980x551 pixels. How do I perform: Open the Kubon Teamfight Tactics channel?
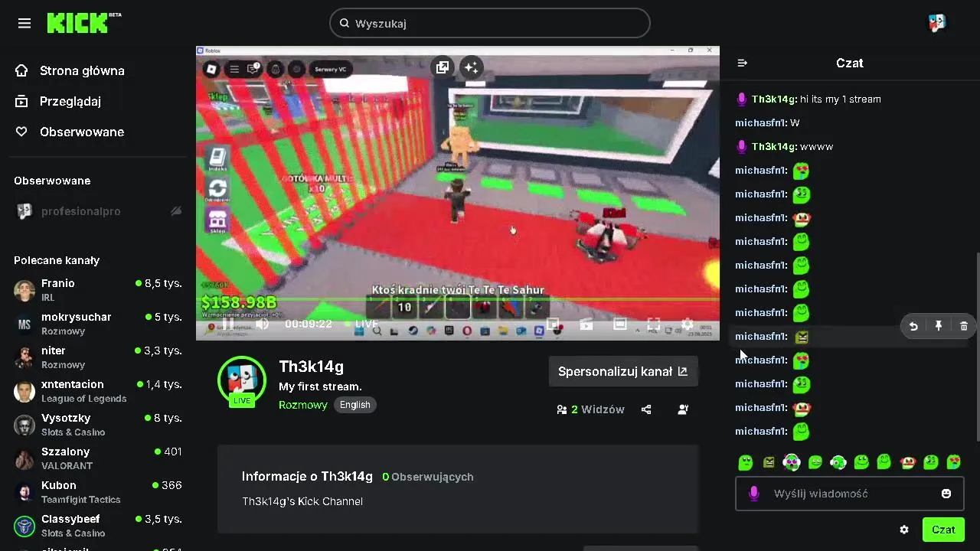coord(97,492)
